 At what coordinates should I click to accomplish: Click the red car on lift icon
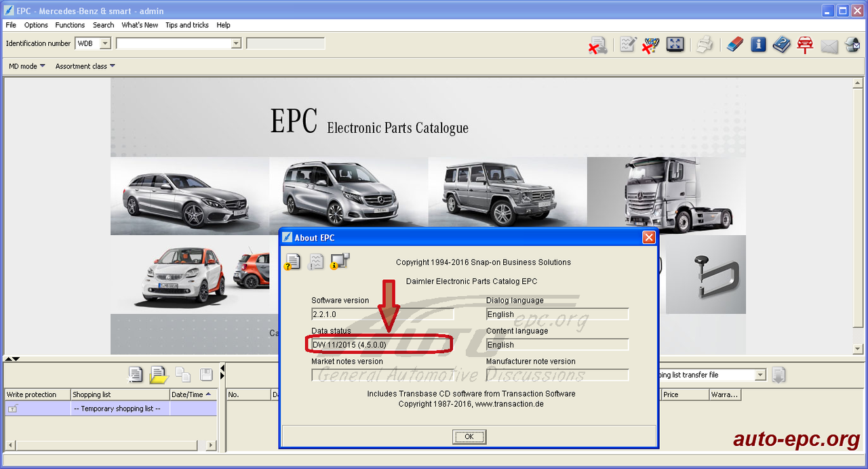[805, 45]
